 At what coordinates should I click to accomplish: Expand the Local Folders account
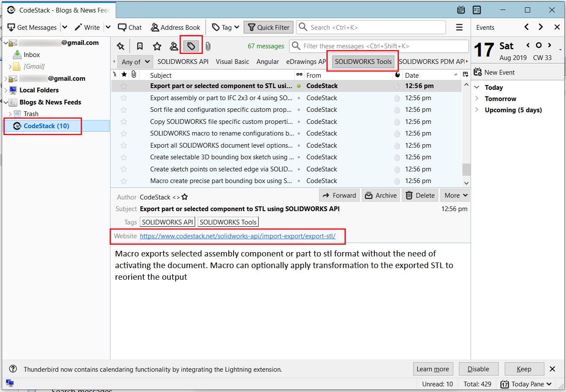point(5,90)
